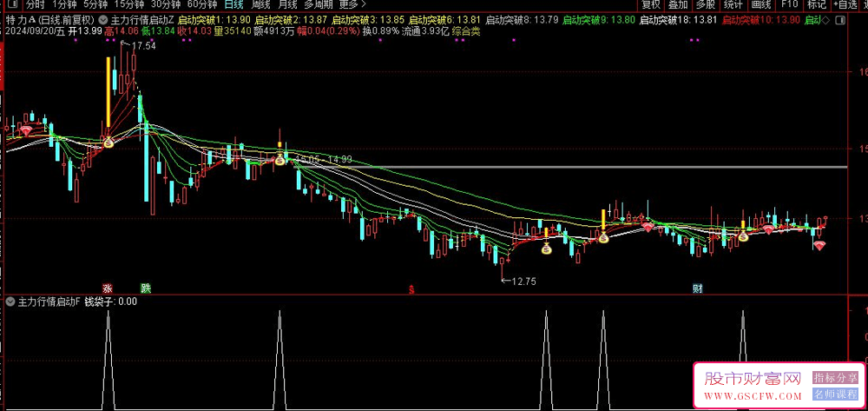This screenshot has width=868, height=411.
Task: Click the 统计 statistics button
Action: point(733,4)
